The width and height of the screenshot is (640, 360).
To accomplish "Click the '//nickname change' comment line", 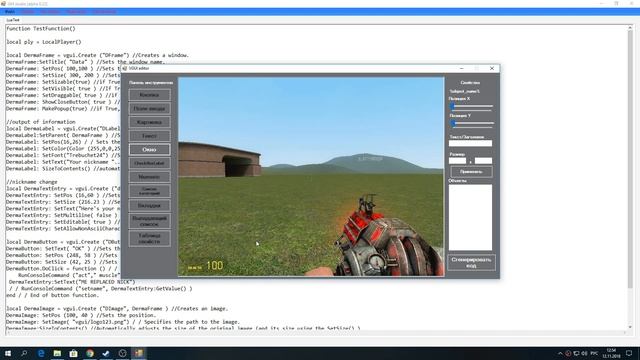I will tap(32, 182).
